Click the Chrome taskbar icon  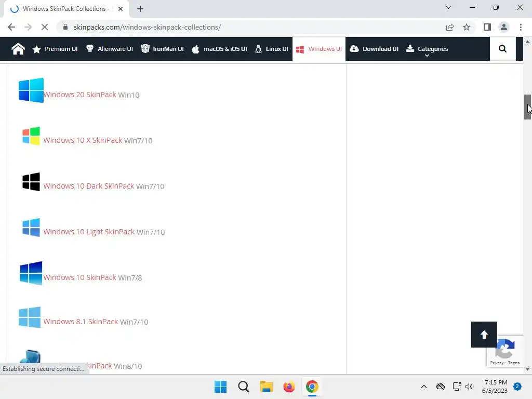312,387
